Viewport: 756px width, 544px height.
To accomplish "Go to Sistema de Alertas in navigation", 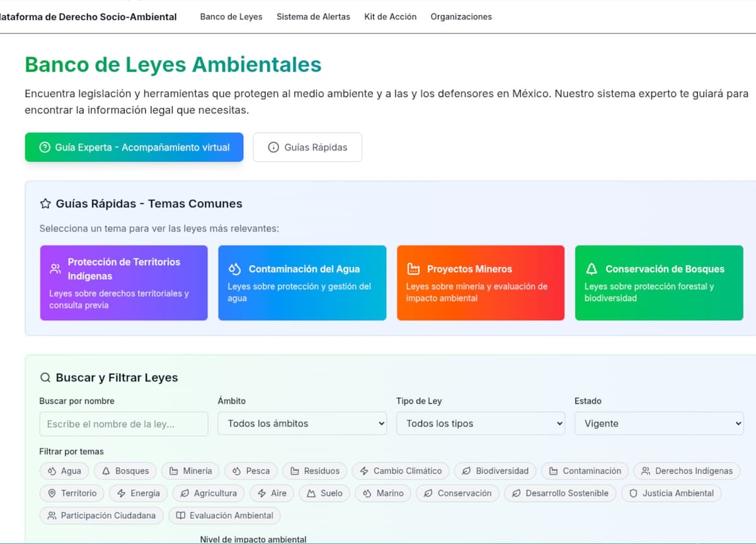I will point(313,17).
